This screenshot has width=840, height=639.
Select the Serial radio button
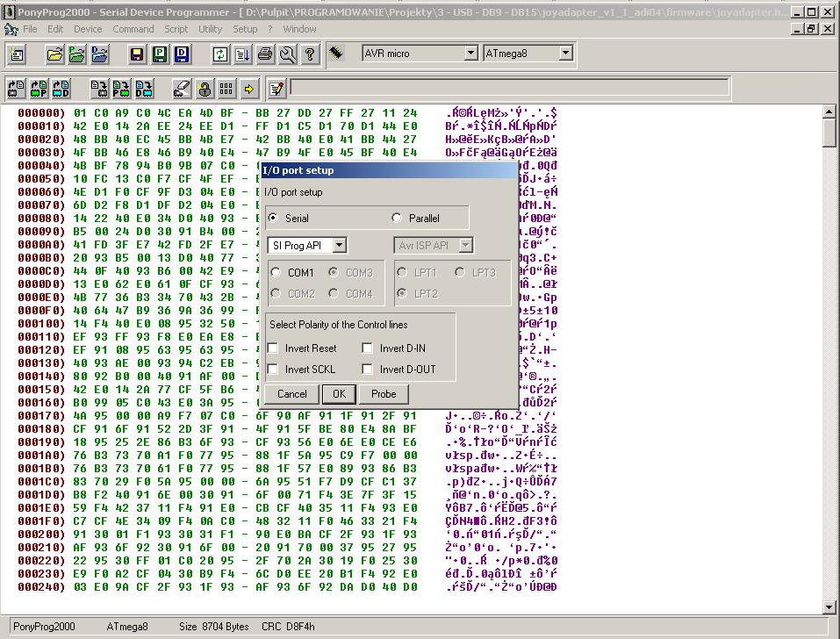pyautogui.click(x=274, y=218)
